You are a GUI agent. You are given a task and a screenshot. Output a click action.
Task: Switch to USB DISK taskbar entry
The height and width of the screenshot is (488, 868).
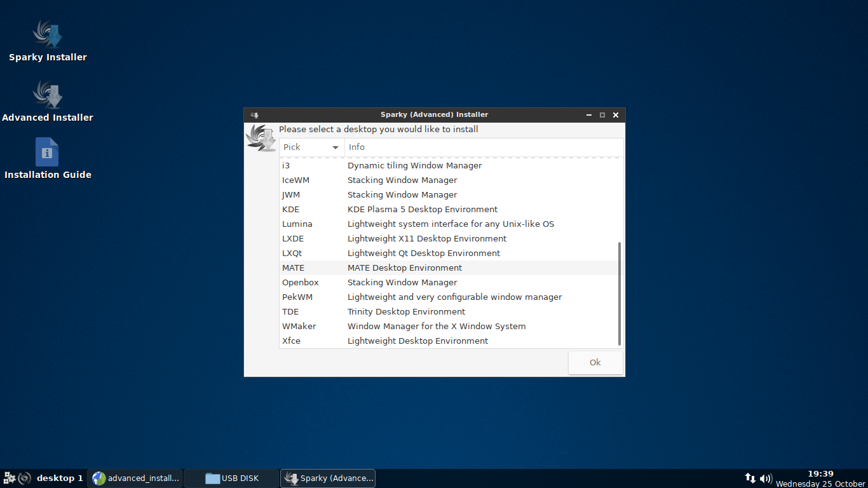232,478
